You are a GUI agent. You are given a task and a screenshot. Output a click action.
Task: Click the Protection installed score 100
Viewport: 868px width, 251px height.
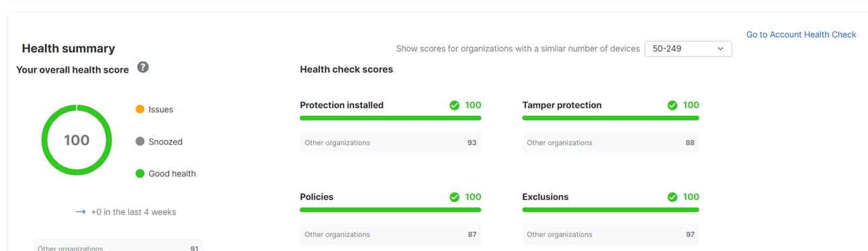coord(473,105)
